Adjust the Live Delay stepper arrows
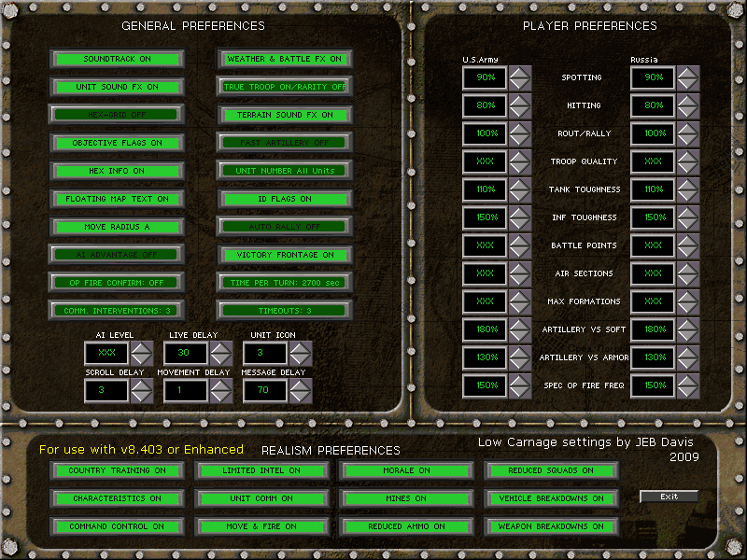Image resolution: width=747 pixels, height=560 pixels. point(221,354)
